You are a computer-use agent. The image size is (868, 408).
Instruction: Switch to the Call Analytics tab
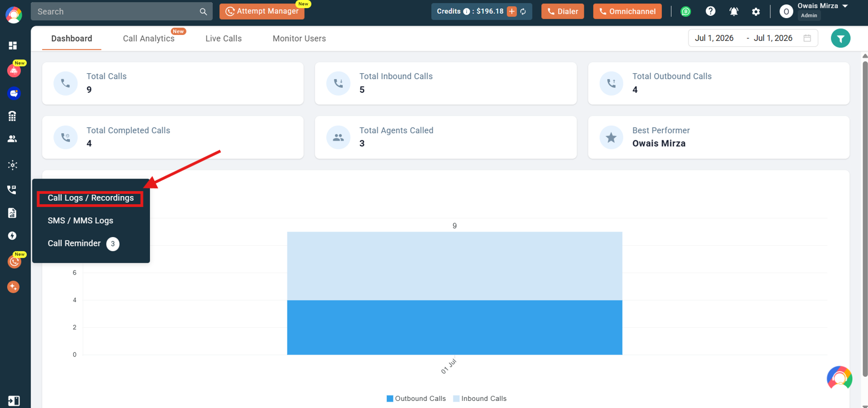point(148,39)
